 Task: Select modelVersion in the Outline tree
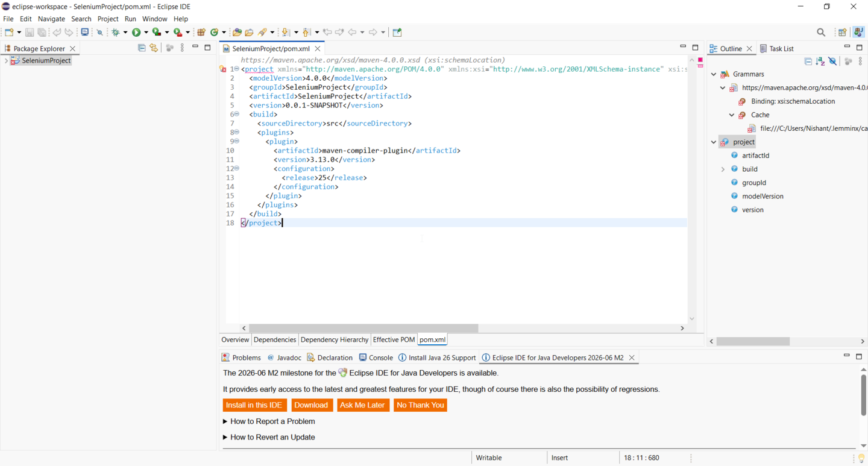(x=763, y=197)
